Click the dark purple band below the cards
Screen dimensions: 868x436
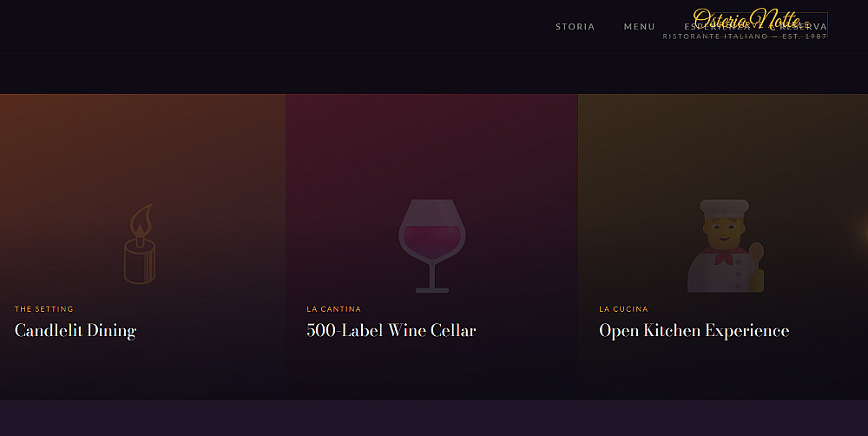coord(434,418)
